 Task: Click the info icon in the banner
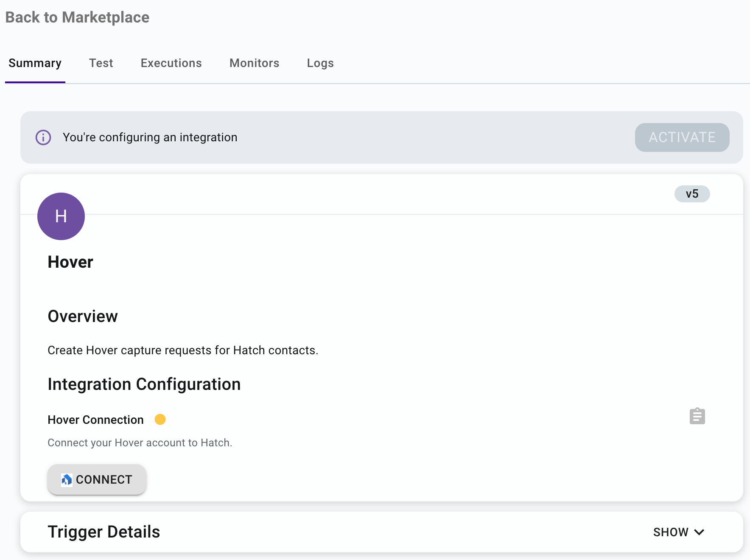pyautogui.click(x=43, y=137)
